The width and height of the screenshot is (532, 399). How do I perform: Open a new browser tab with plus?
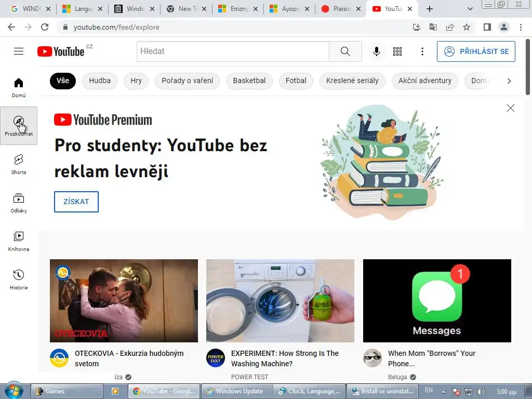(x=430, y=9)
